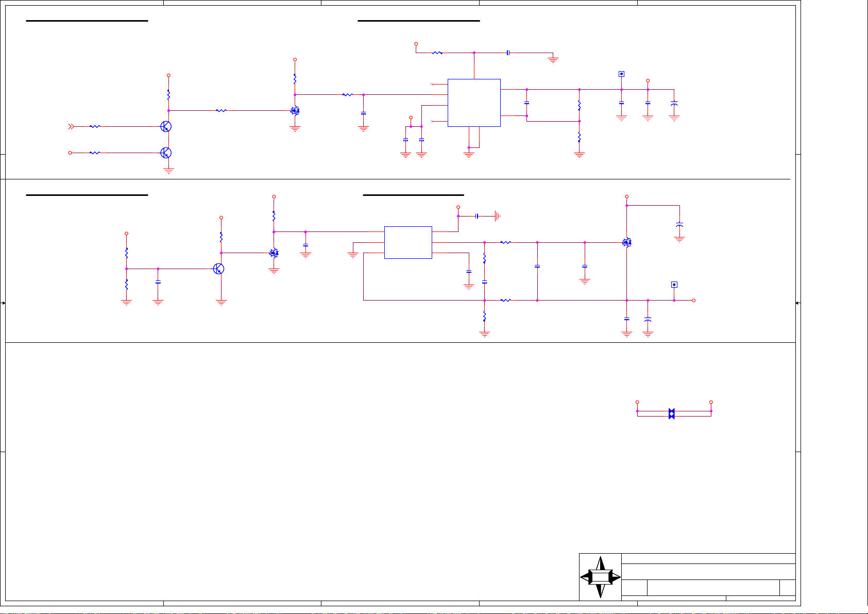This screenshot has height=614, width=868.
Task: Click the ground symbol below stacked transistors
Action: 168,171
